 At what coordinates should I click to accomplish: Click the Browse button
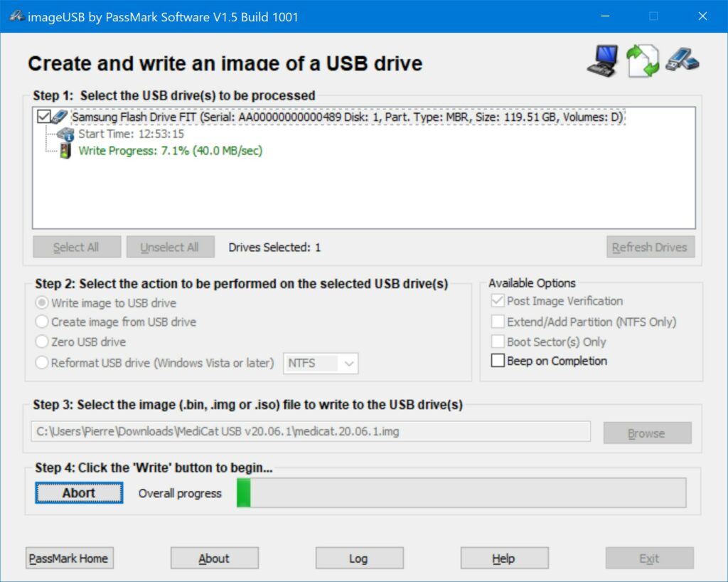point(647,433)
